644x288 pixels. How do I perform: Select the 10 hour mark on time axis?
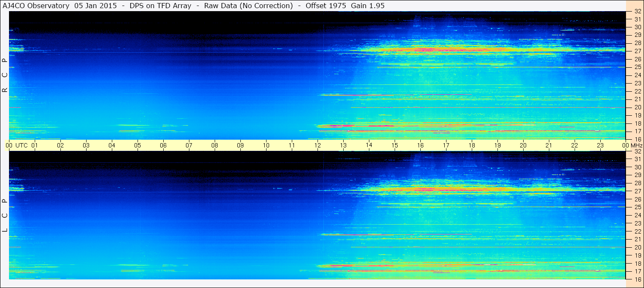266,145
